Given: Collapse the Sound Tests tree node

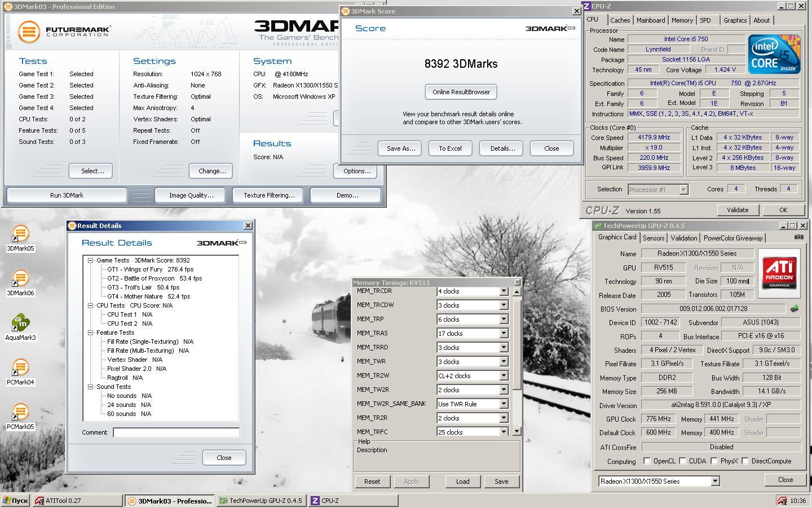Looking at the screenshot, I should point(90,387).
